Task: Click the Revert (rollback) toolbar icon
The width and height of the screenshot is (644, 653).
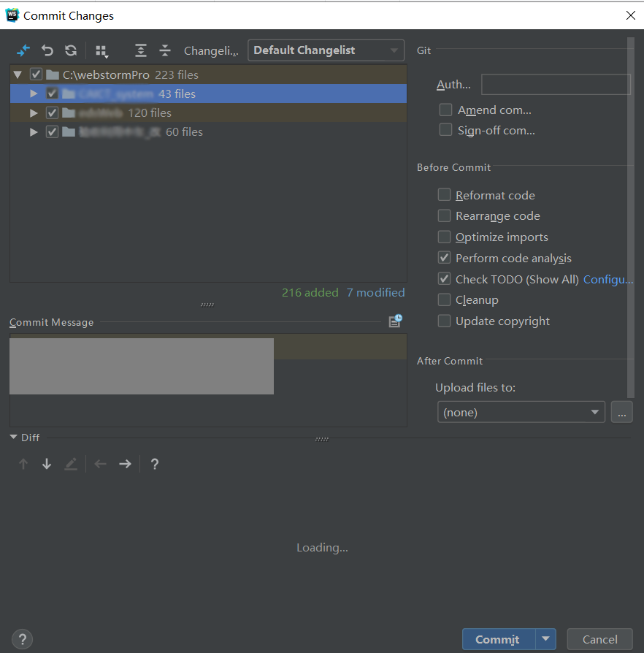Action: tap(47, 50)
